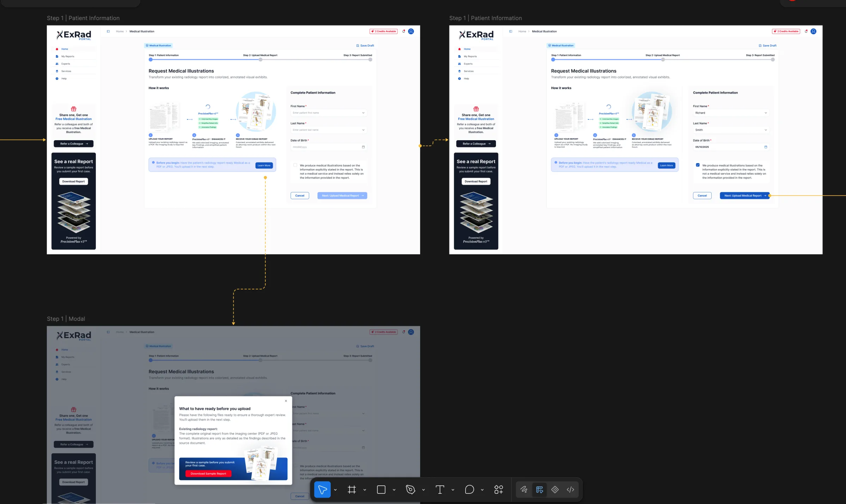The width and height of the screenshot is (846, 504).
Task: Select the Move tool in Figma toolbar
Action: 322,490
